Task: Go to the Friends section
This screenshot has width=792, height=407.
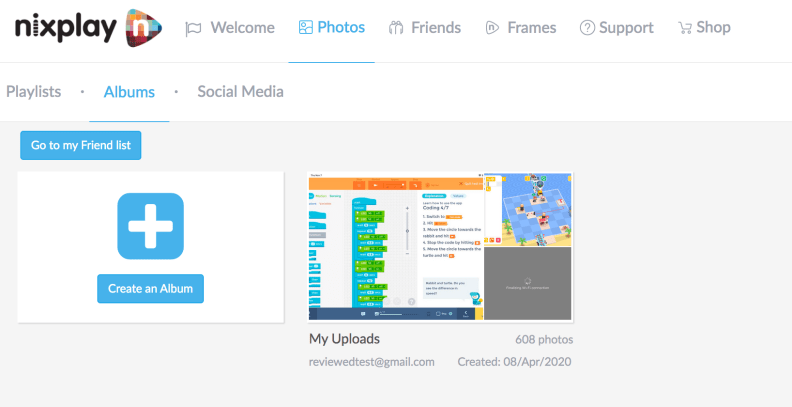Action: coord(436,27)
